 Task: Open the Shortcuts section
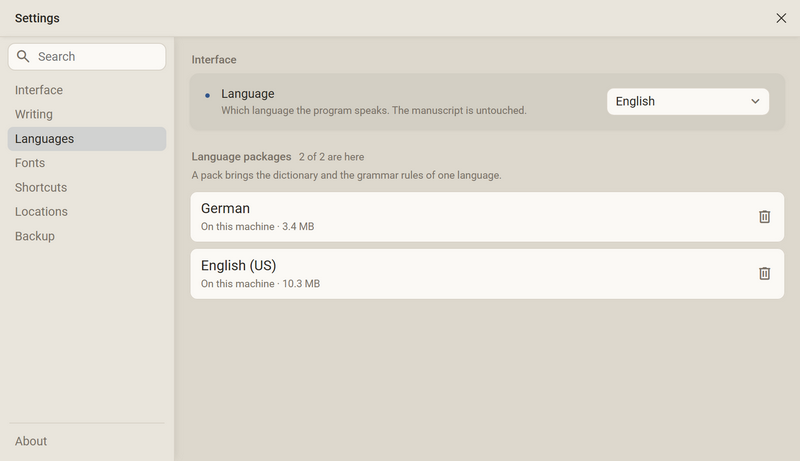point(87,188)
